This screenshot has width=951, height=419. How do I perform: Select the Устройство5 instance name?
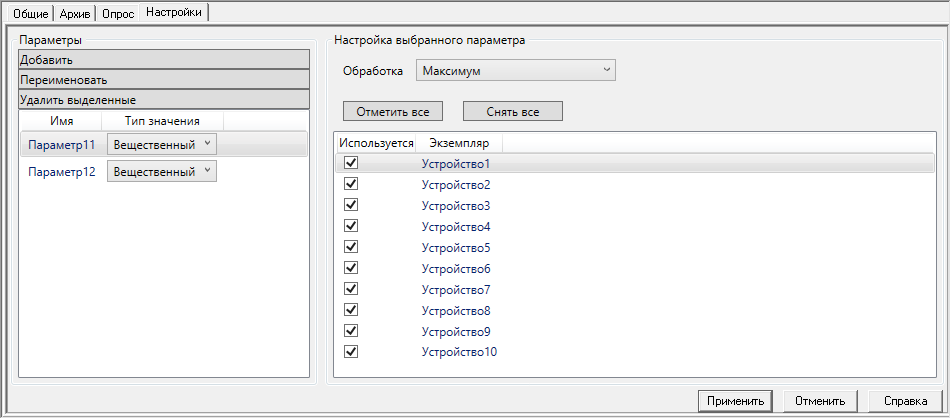coord(456,248)
